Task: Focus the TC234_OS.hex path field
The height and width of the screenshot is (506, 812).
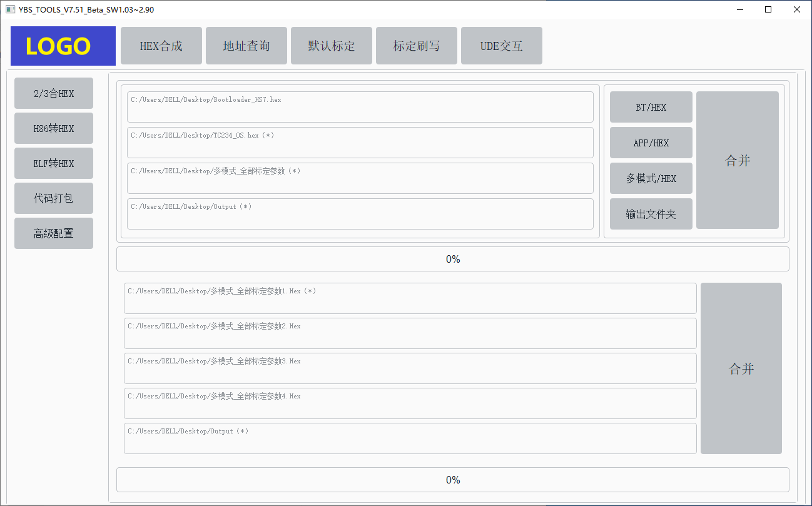Action: click(x=360, y=143)
